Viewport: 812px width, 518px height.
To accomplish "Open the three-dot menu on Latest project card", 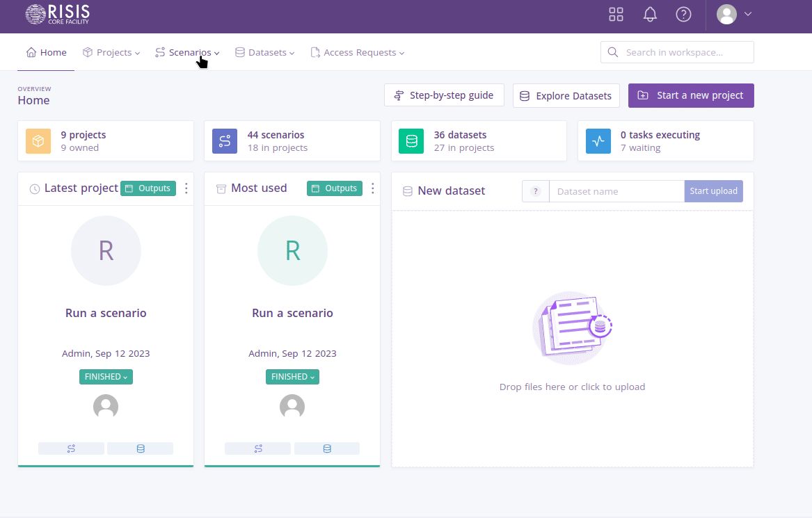I will click(x=186, y=188).
